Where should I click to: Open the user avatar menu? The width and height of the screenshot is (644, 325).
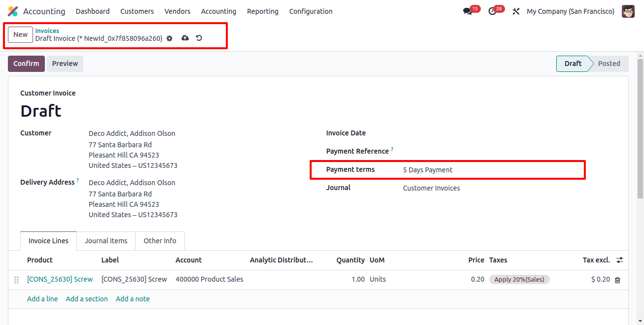click(x=628, y=11)
